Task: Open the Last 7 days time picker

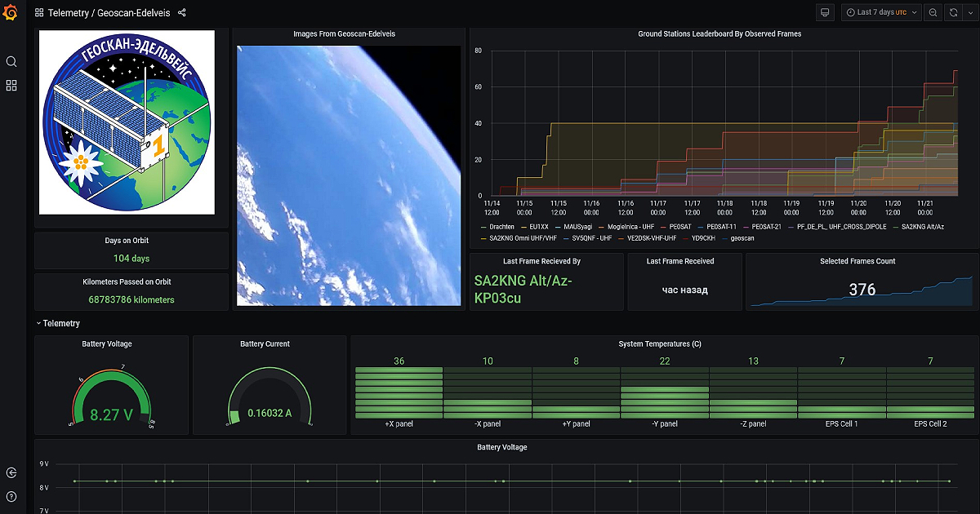Action: [x=880, y=12]
